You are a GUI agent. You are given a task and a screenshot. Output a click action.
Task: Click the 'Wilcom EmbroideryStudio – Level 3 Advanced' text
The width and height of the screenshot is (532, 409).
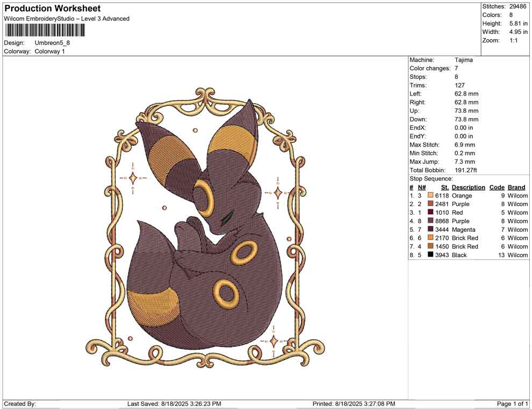[67, 19]
